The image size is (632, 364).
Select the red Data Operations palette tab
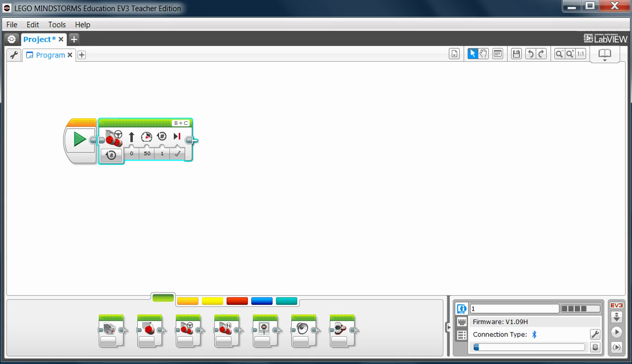pos(237,301)
